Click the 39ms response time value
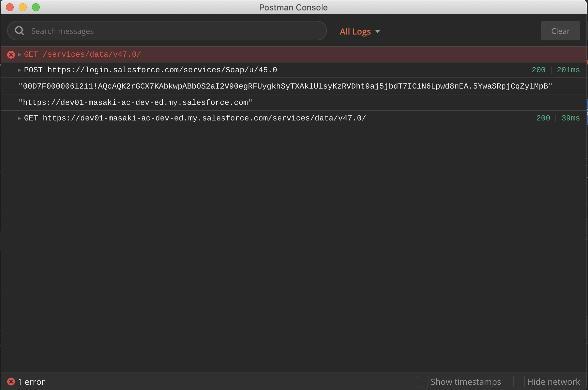 pos(570,118)
